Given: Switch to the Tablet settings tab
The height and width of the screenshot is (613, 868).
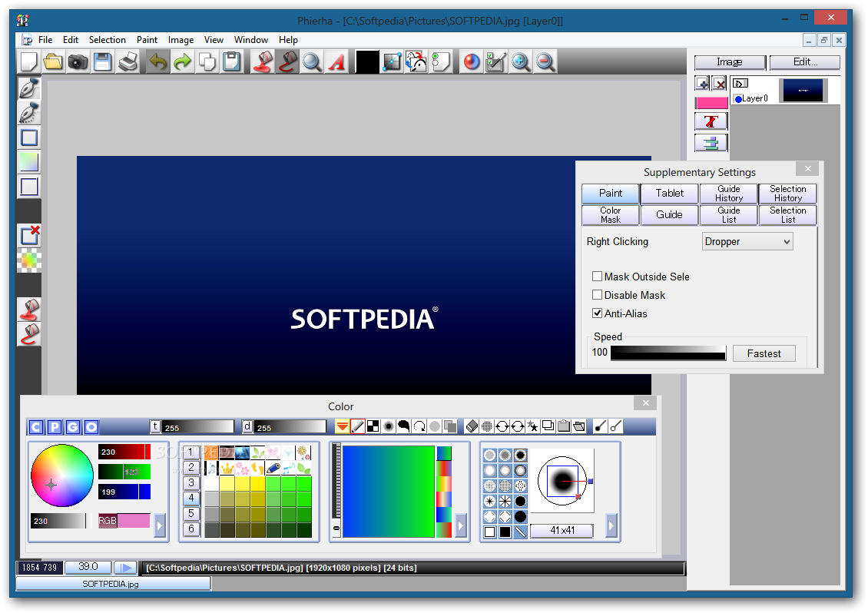Looking at the screenshot, I should [669, 194].
